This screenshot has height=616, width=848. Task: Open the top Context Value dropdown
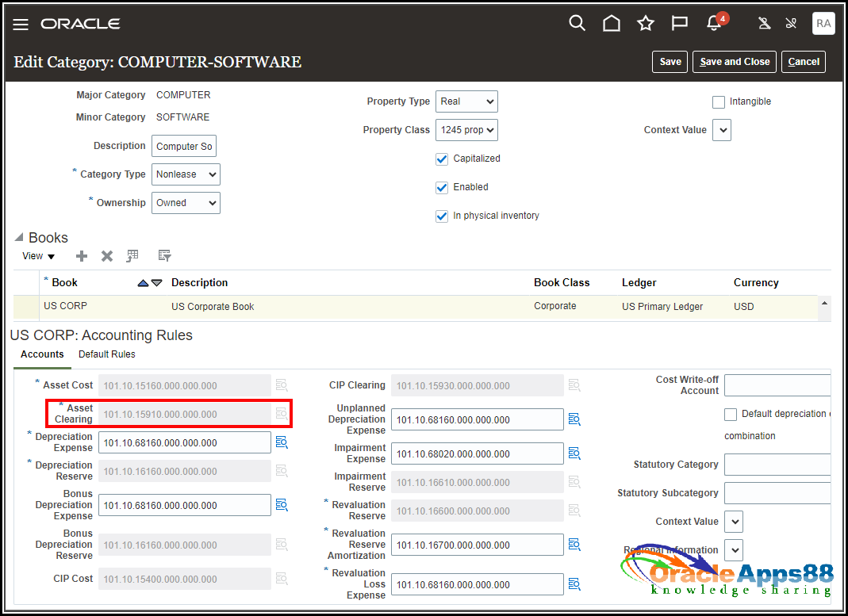tap(721, 130)
